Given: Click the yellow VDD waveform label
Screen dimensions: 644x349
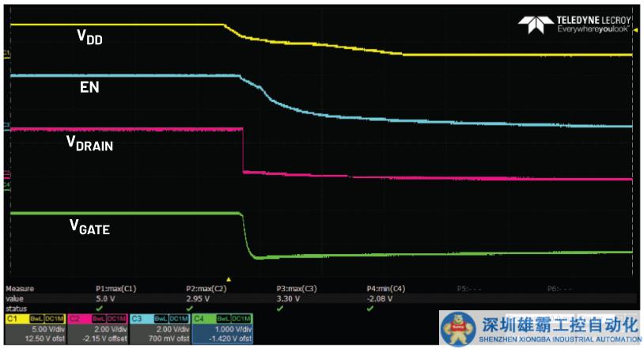Looking at the screenshot, I should [89, 39].
